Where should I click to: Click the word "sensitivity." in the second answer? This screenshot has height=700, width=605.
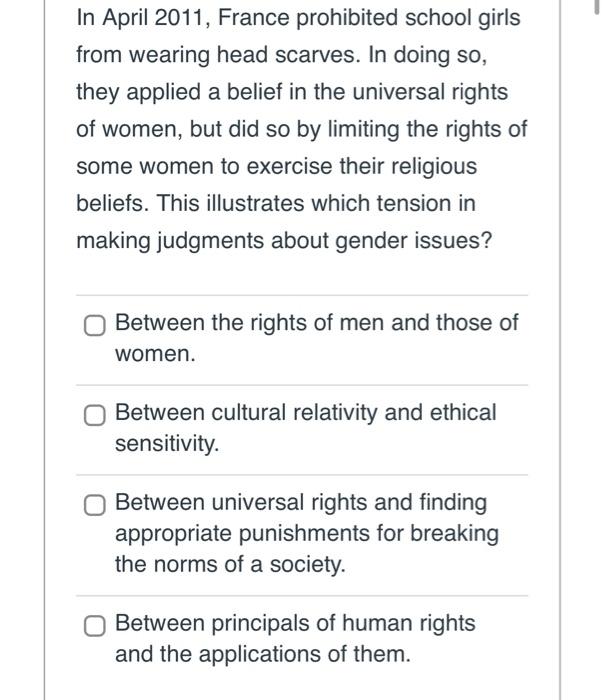(167, 444)
